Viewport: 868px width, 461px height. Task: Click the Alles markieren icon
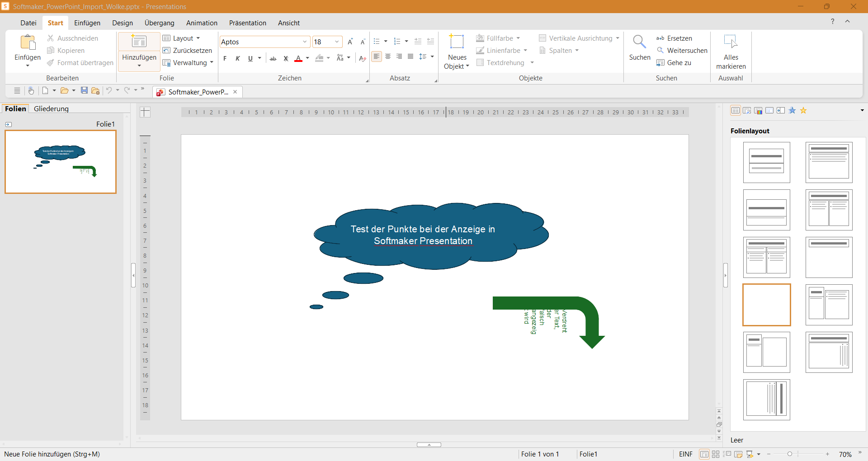731,42
